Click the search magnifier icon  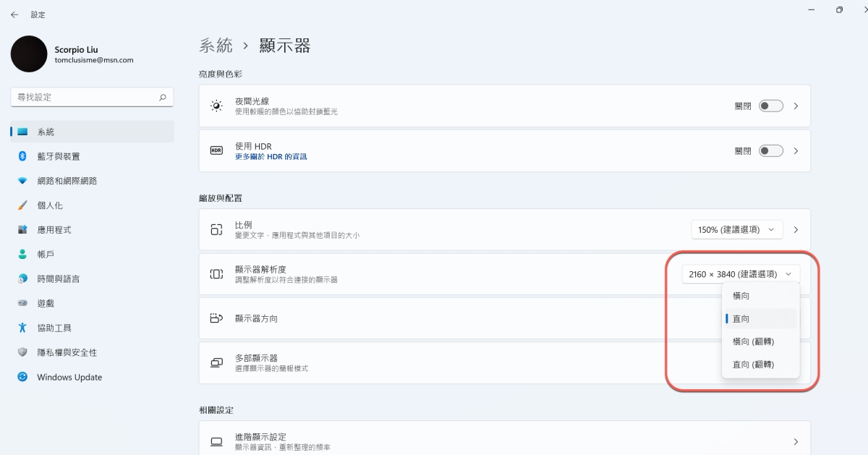162,97
